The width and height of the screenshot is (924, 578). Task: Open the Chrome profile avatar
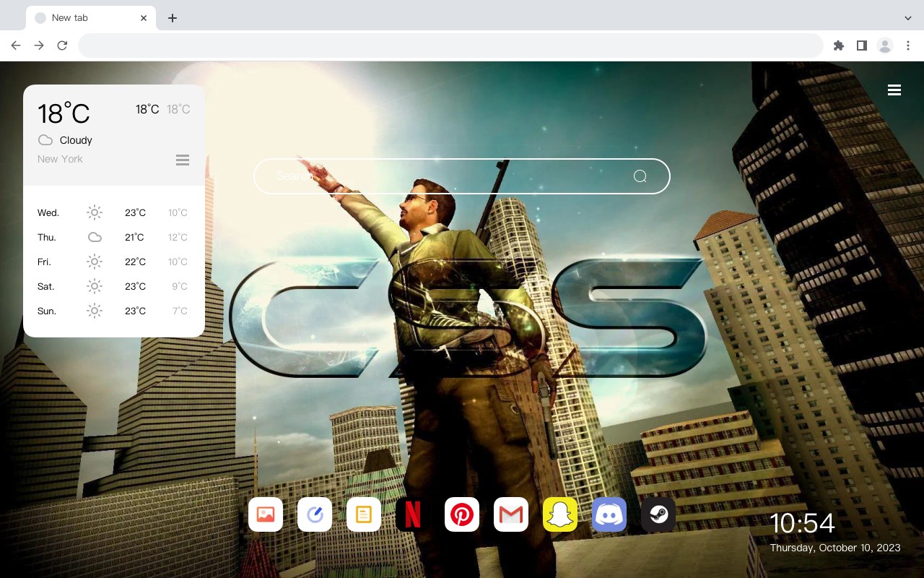point(885,46)
